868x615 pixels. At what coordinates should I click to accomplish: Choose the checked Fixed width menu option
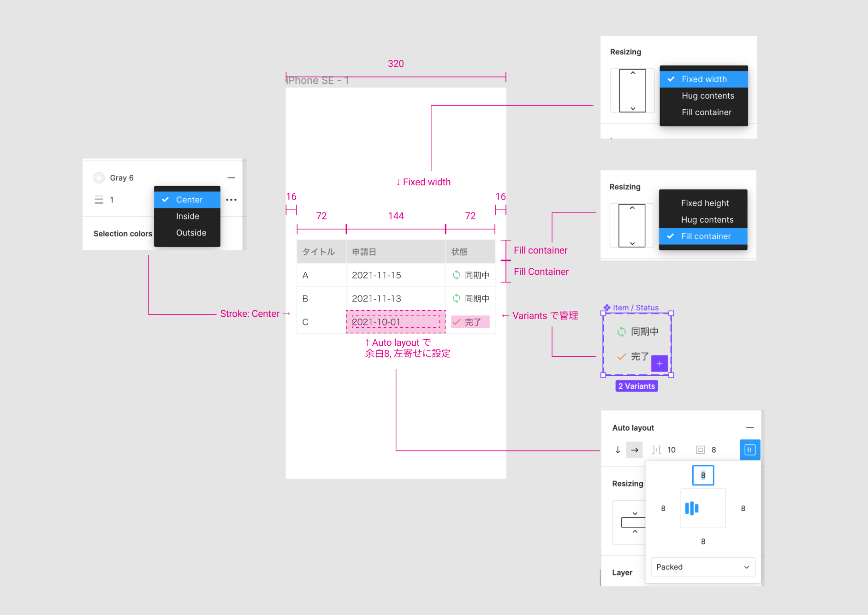(x=704, y=79)
